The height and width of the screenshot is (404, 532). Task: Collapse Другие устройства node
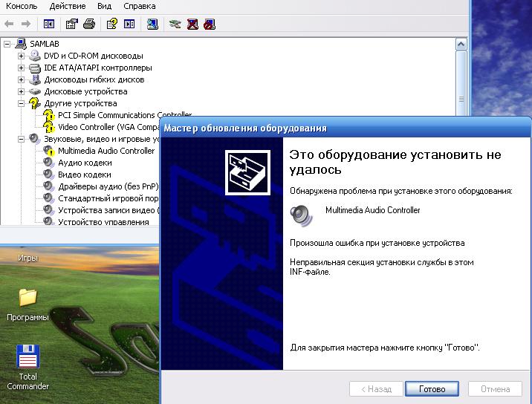coord(21,103)
